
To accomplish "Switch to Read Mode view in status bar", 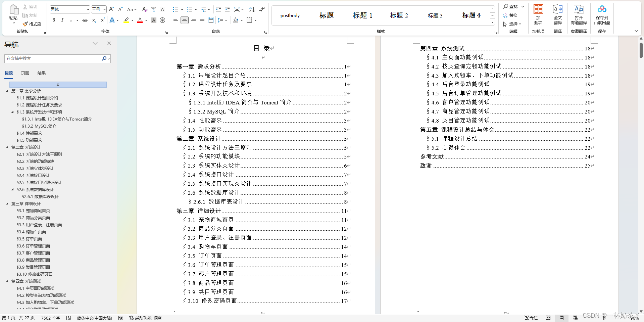I will 548,318.
